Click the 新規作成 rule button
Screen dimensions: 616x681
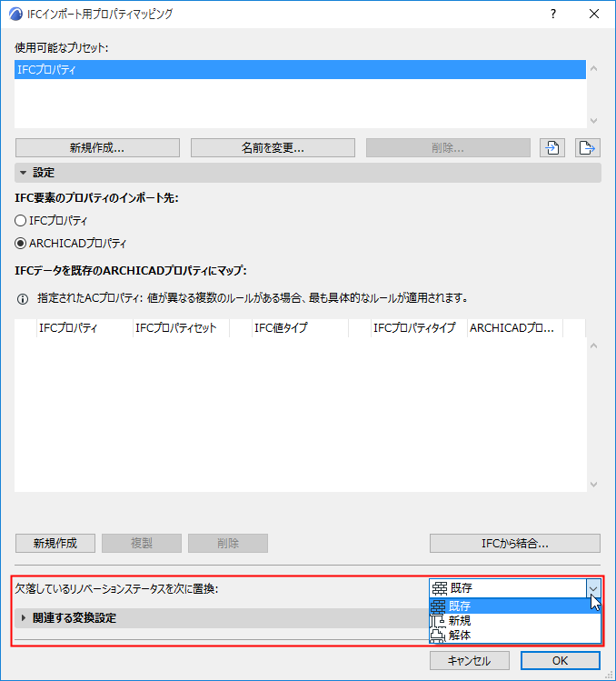(x=55, y=543)
